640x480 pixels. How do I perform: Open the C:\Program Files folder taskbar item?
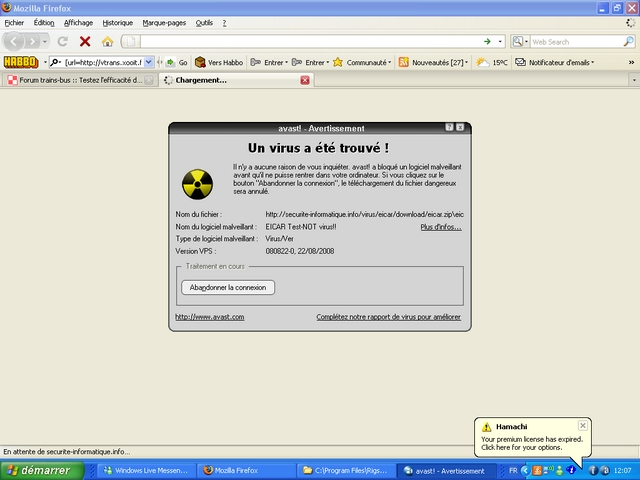click(346, 471)
